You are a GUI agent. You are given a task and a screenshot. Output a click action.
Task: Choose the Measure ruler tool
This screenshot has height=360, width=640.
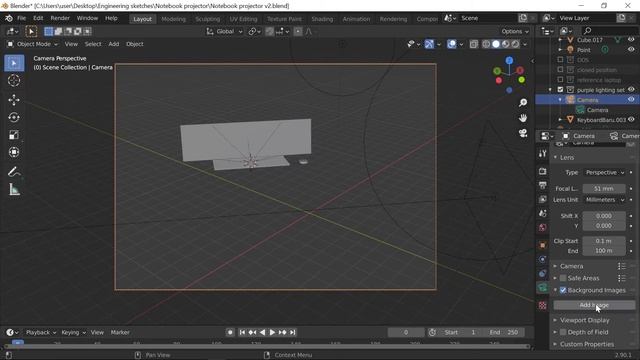14,189
